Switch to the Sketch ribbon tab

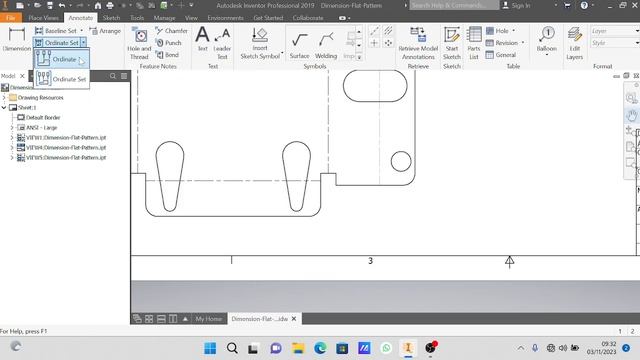pyautogui.click(x=111, y=18)
